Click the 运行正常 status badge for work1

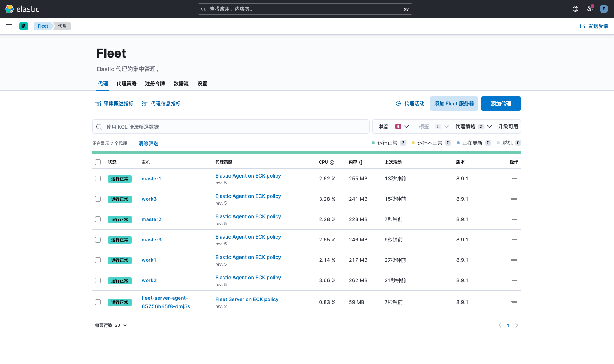tap(120, 260)
